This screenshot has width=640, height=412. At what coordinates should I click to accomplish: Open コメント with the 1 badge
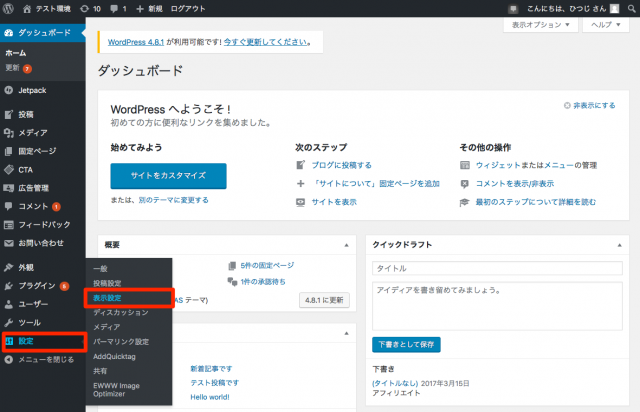[42, 206]
